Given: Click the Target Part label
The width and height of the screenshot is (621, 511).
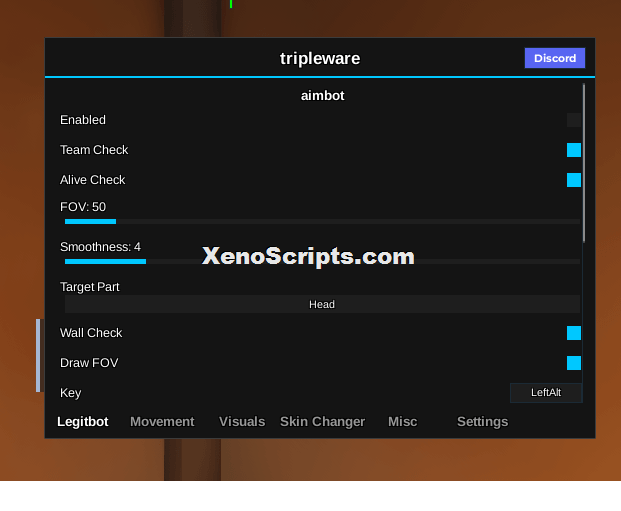Looking at the screenshot, I should pos(90,287).
